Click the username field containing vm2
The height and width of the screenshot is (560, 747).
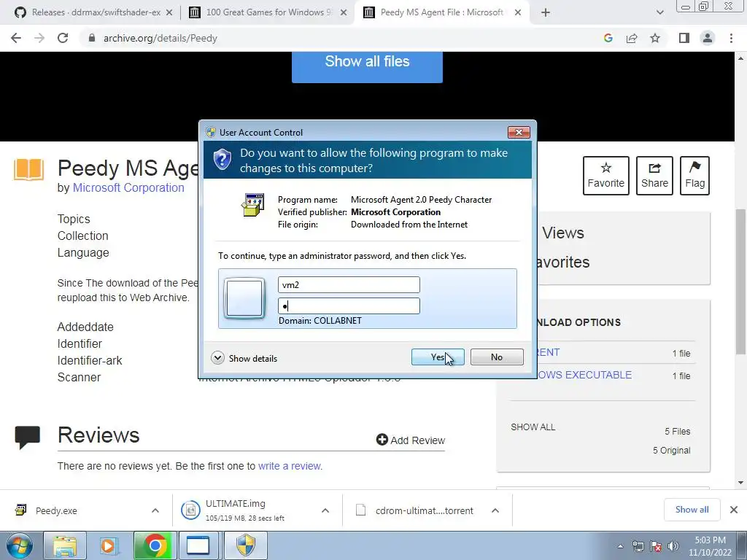pyautogui.click(x=349, y=285)
